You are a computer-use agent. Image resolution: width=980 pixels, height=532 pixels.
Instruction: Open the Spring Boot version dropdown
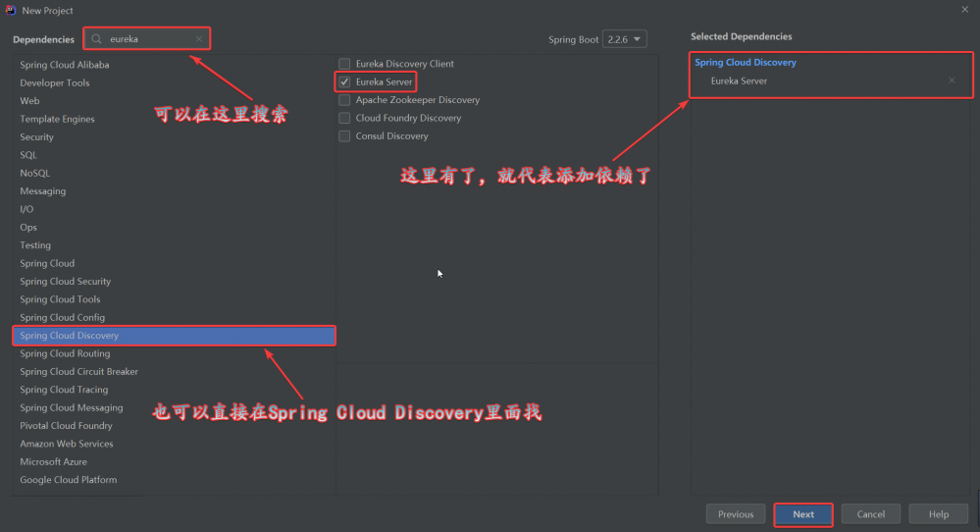pyautogui.click(x=624, y=39)
